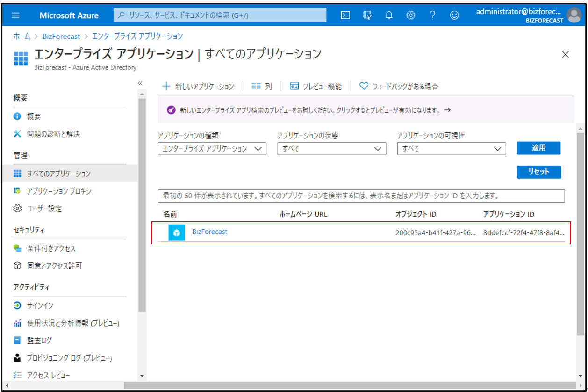Click the BizForecast application cube icon

pos(177,233)
